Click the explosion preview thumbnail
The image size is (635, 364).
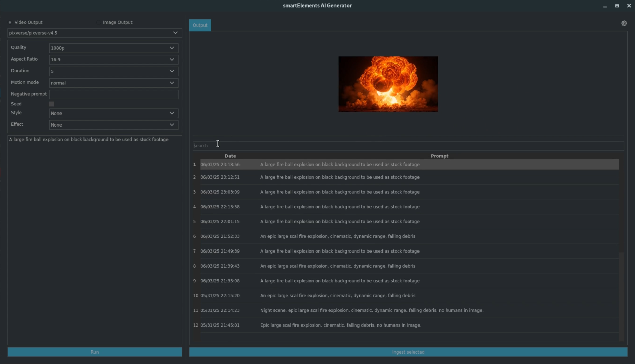coord(388,84)
